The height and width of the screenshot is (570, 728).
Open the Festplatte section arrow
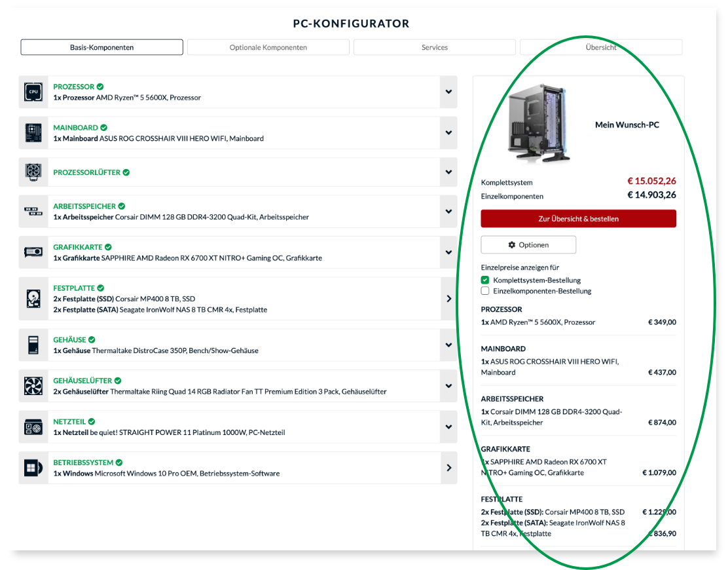click(448, 299)
